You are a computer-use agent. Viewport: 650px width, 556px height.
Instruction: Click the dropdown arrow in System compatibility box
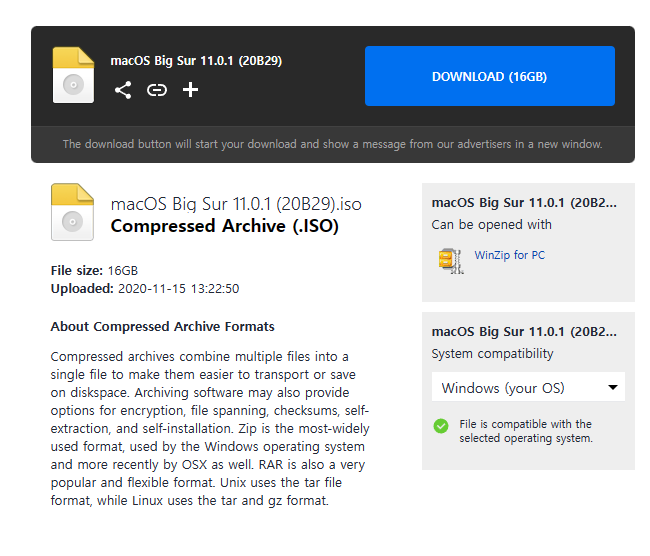613,387
